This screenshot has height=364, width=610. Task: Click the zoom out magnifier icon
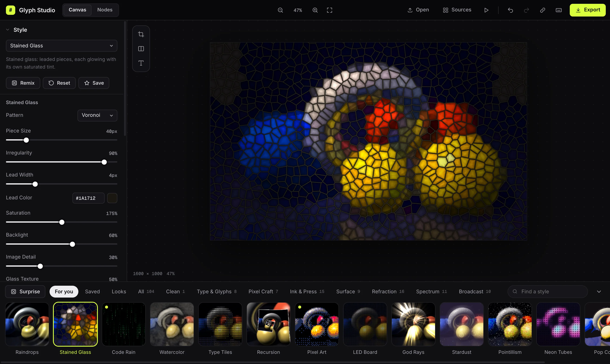(280, 10)
